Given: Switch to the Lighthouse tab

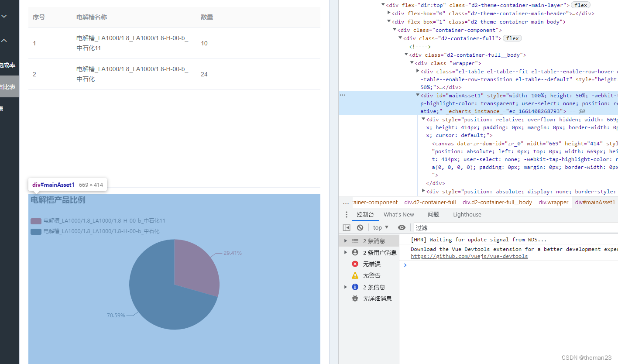Looking at the screenshot, I should click(467, 214).
